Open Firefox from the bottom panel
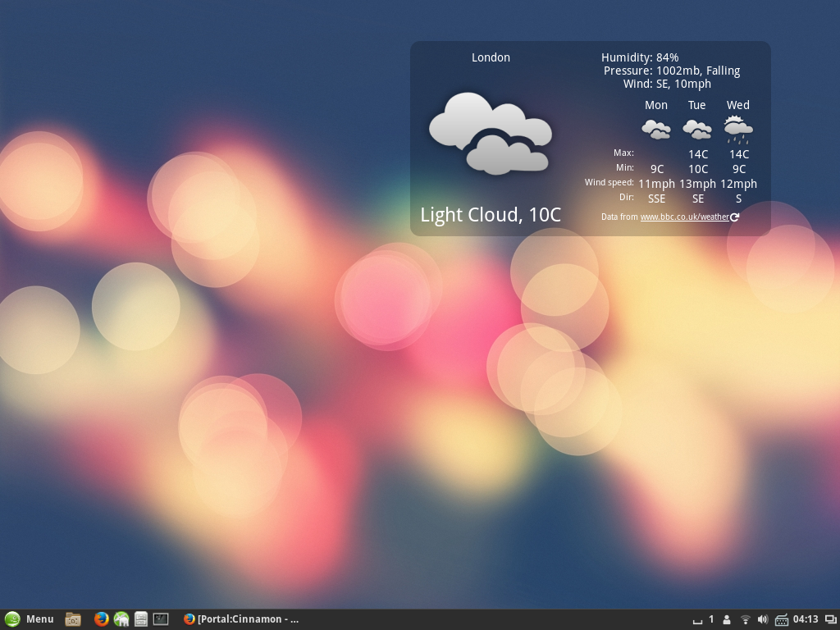 (102, 619)
